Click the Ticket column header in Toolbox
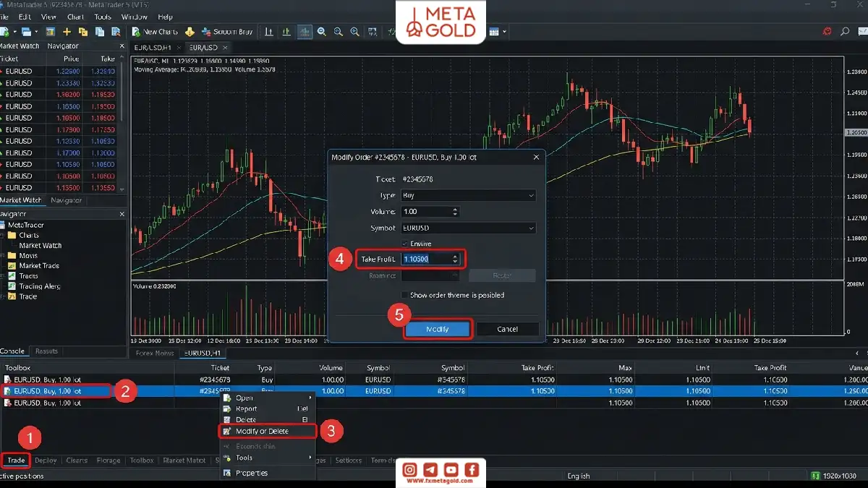This screenshot has width=868, height=488. pos(220,368)
